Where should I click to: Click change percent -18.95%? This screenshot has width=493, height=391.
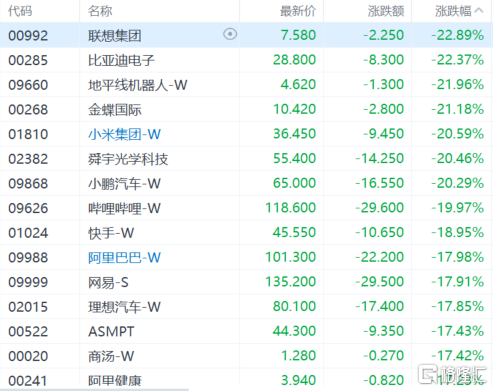click(x=458, y=232)
